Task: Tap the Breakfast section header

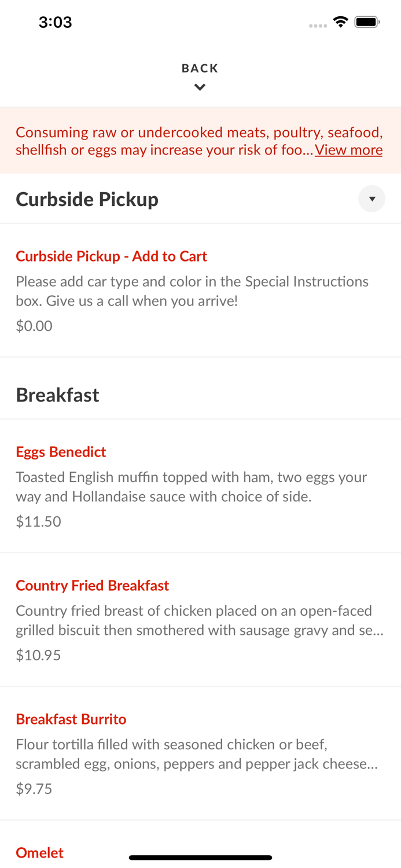Action: (x=57, y=395)
